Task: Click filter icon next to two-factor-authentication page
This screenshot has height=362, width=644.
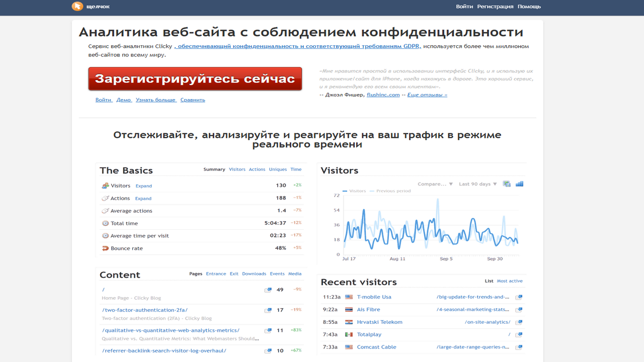Action: pyautogui.click(x=268, y=311)
